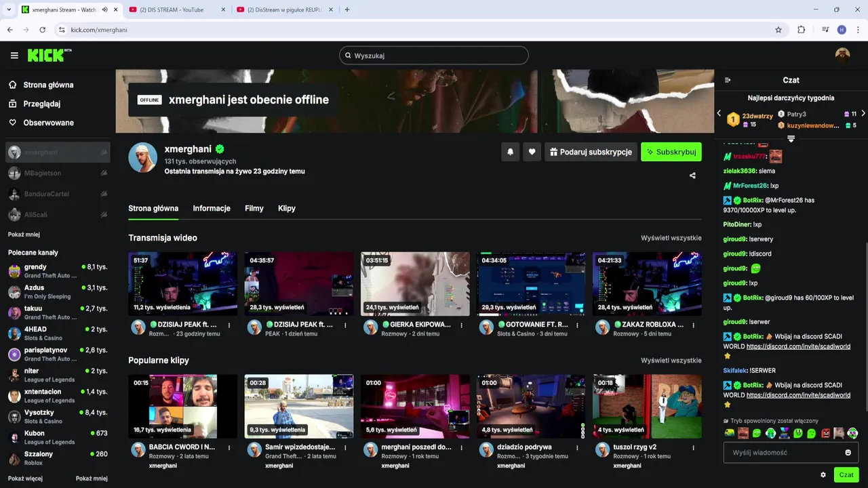Open a new browser tab
This screenshot has height=488, width=868.
[347, 9]
